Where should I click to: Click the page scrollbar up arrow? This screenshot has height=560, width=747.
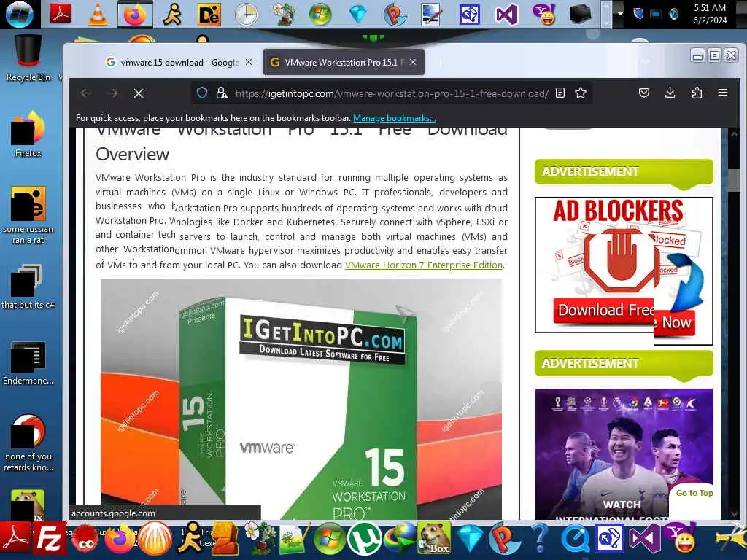pos(733,134)
